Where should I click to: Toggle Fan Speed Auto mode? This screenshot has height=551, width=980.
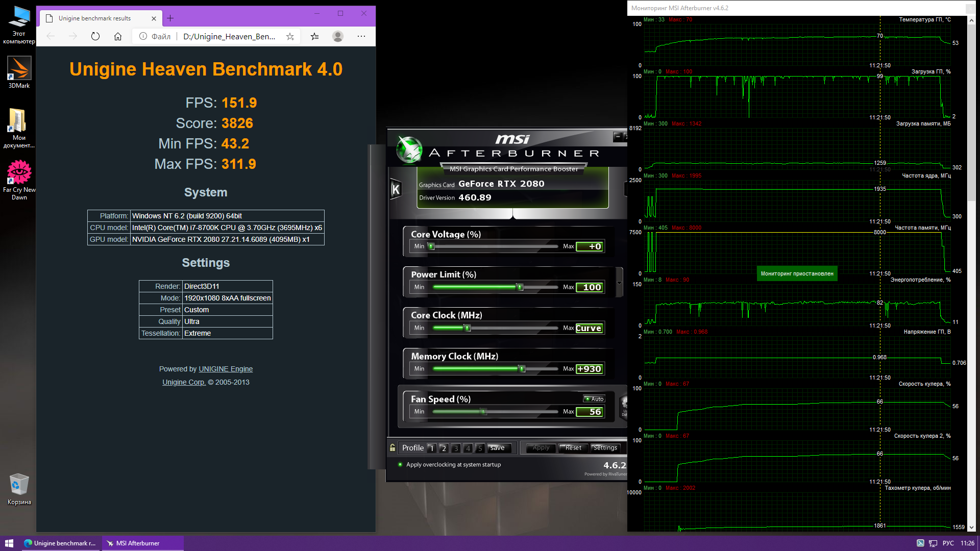594,399
